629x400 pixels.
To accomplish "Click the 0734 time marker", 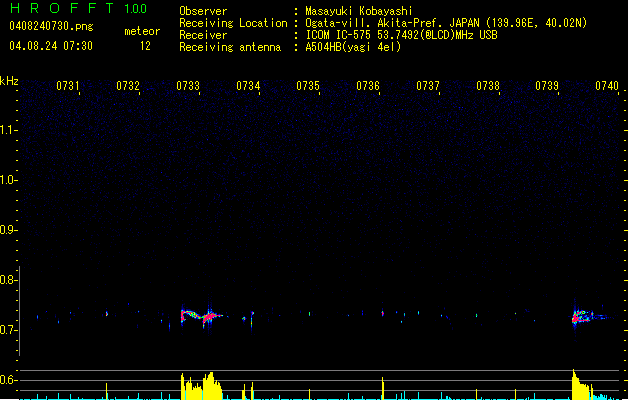I will click(248, 86).
